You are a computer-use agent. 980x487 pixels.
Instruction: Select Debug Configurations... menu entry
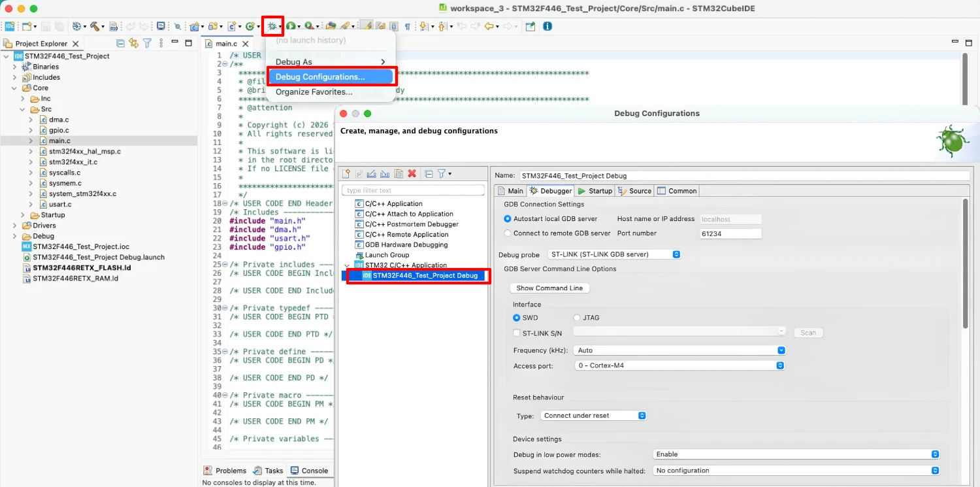pyautogui.click(x=330, y=76)
